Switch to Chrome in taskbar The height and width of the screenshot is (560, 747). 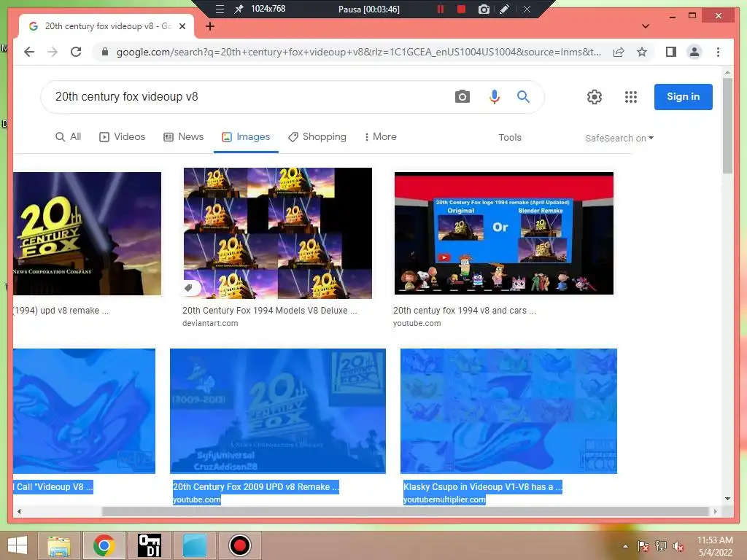point(104,545)
